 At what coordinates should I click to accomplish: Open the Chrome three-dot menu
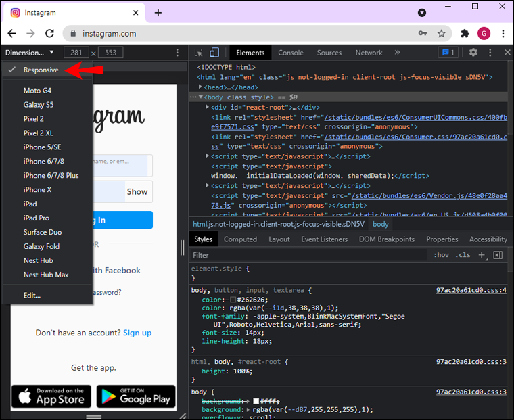[x=503, y=33]
